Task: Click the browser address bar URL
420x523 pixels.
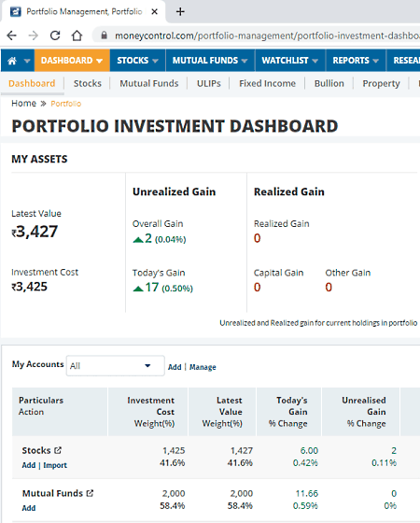Action: coord(267,35)
